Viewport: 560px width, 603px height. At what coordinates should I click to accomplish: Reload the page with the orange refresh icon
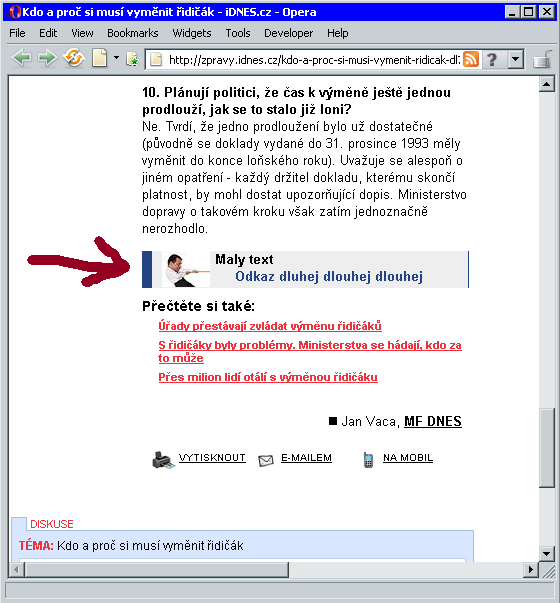[x=74, y=58]
